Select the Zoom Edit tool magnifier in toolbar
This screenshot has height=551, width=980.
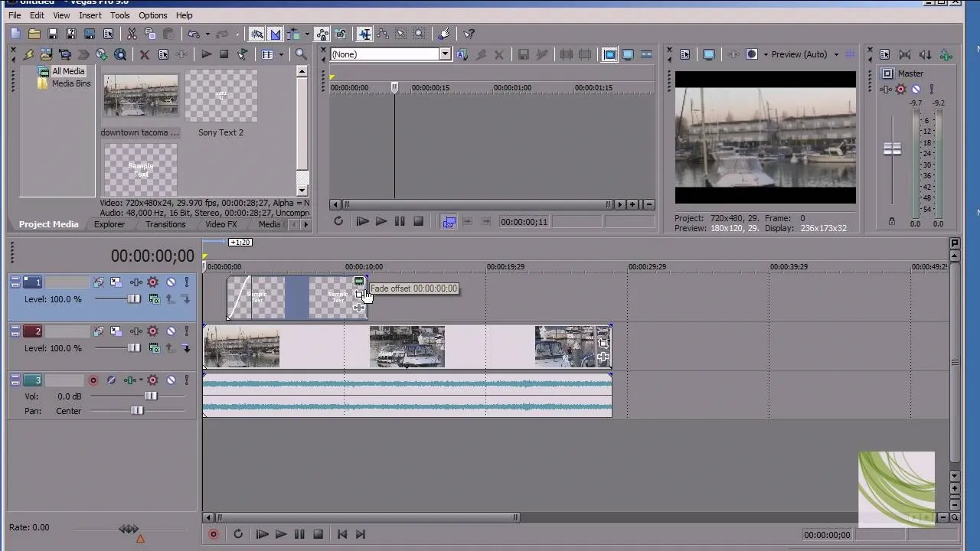pos(420,34)
